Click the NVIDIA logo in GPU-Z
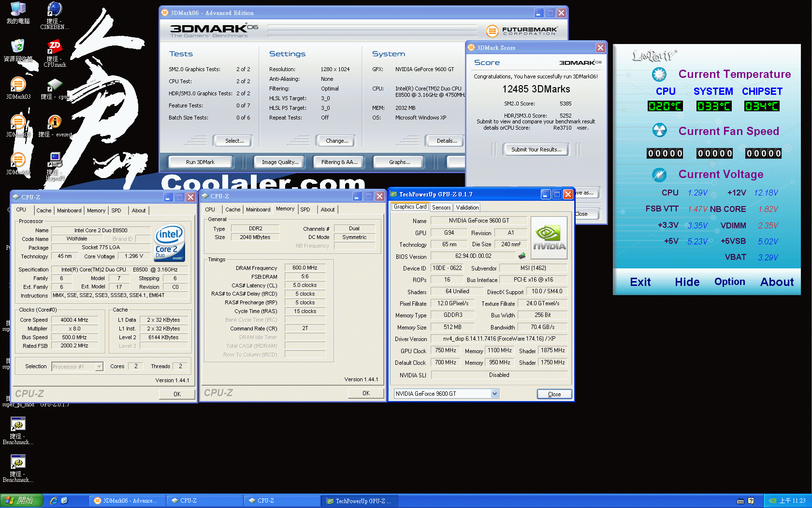 [549, 238]
